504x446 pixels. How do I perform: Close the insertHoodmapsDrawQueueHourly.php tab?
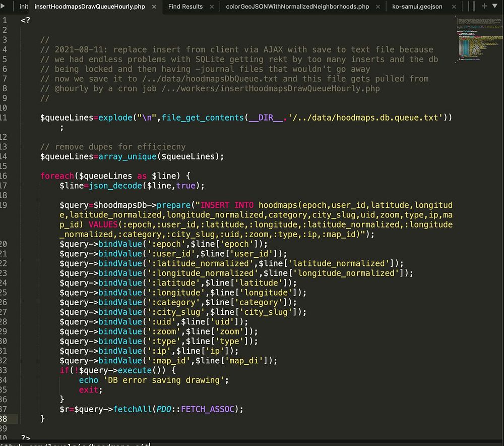(154, 7)
